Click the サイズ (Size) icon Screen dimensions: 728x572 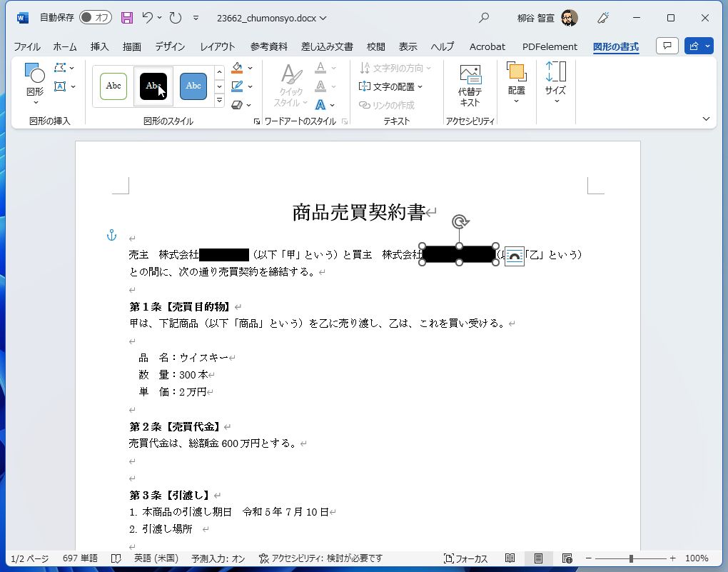point(555,81)
